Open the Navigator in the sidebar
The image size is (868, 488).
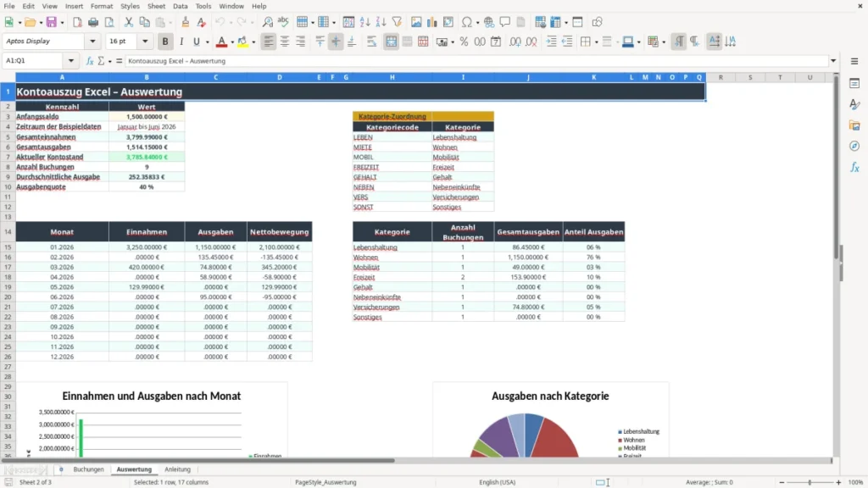pos(854,147)
